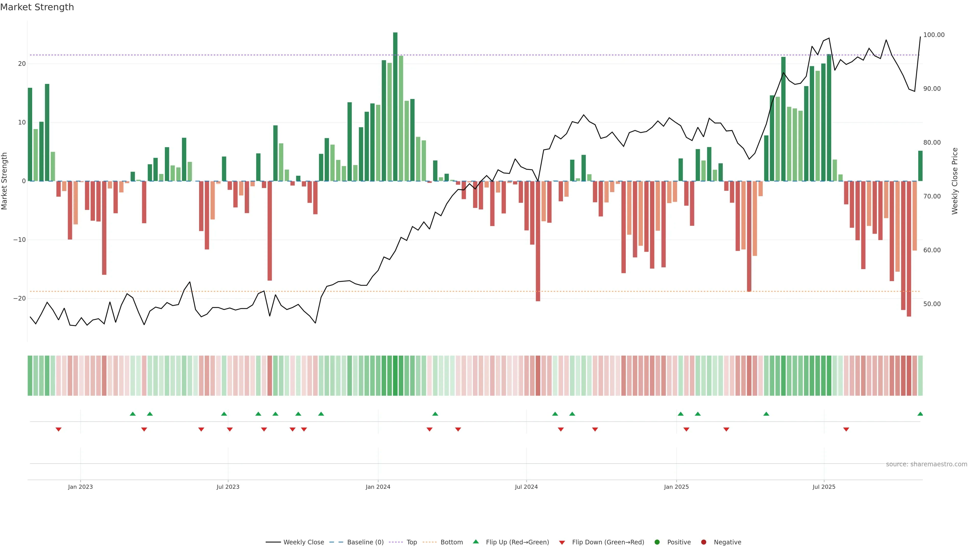Click the last green bar at far right

(x=920, y=166)
